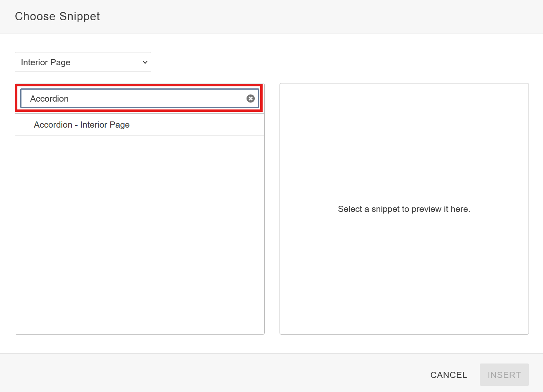This screenshot has height=392, width=543.
Task: Click the Choose Snippet dialog title
Action: pos(57,17)
